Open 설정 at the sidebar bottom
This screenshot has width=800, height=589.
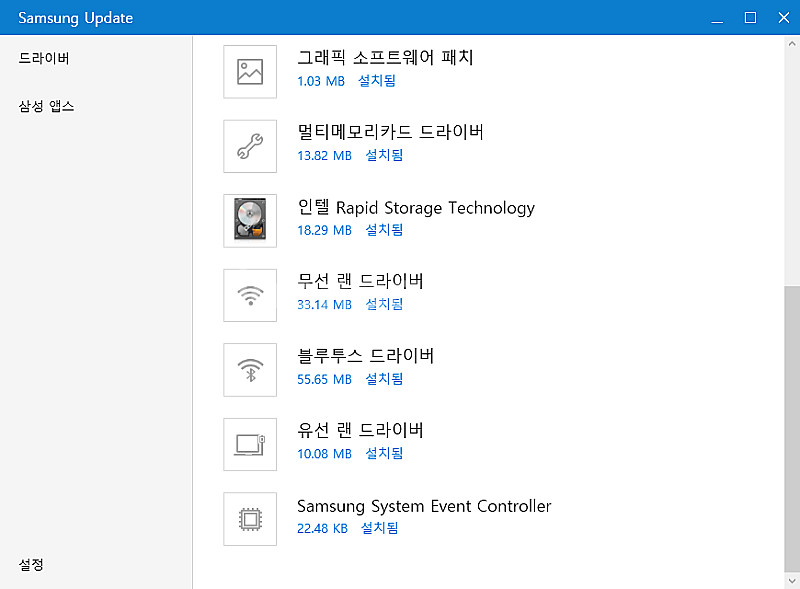(31, 565)
